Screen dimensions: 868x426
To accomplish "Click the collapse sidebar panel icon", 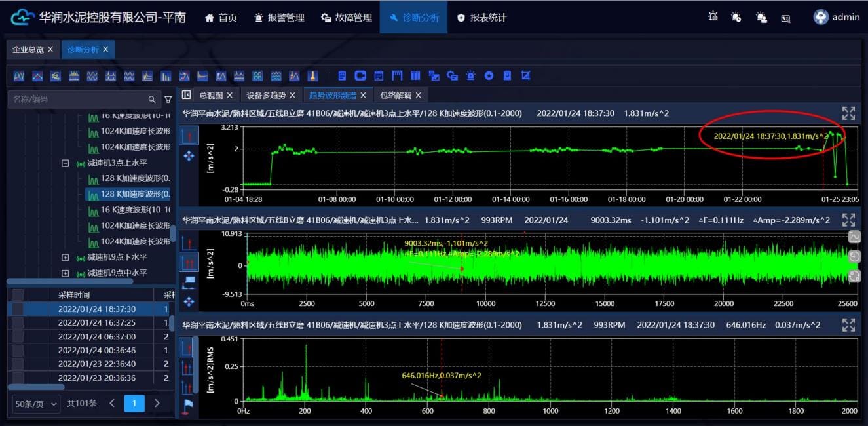I will pyautogui.click(x=187, y=95).
